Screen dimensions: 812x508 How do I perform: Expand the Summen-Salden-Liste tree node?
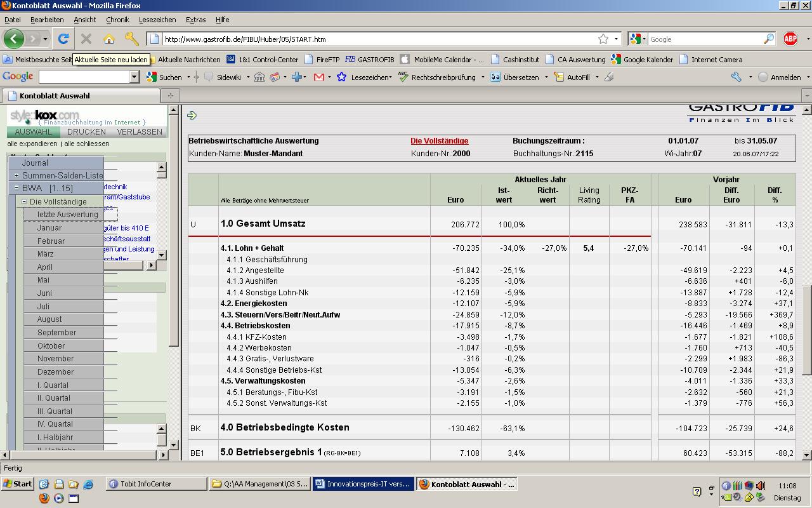click(x=16, y=175)
